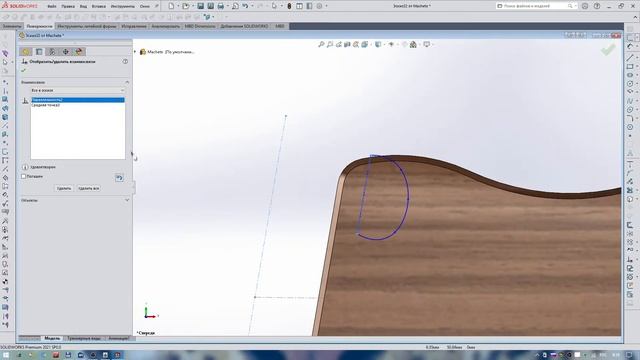Image resolution: width=640 pixels, height=360 pixels.
Task: Select the Line sketch tool in the right toolbar
Action: tap(630, 58)
